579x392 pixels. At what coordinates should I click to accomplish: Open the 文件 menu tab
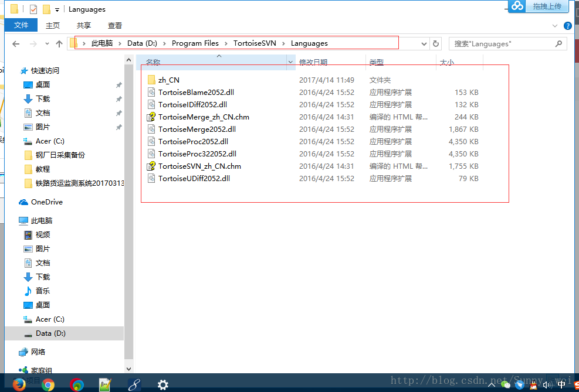click(x=21, y=25)
